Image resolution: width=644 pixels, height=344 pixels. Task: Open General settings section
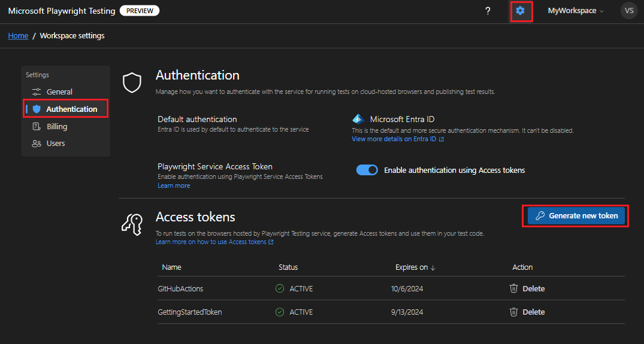tap(59, 92)
